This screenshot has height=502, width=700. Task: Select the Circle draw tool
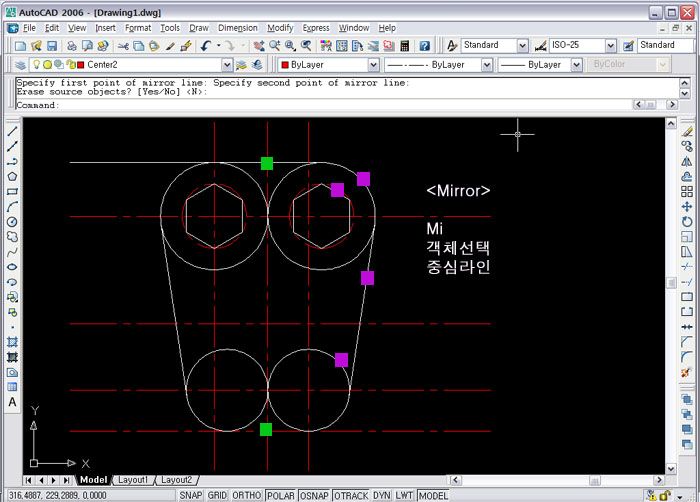point(12,222)
